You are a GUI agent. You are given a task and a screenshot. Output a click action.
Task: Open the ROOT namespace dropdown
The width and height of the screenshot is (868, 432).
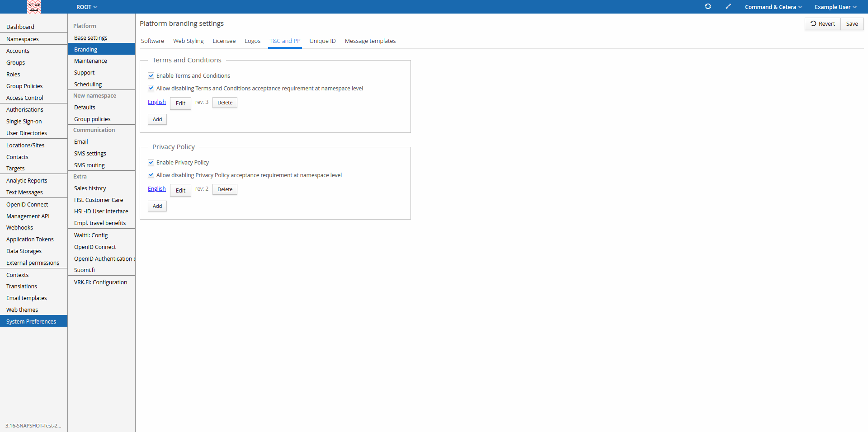86,7
